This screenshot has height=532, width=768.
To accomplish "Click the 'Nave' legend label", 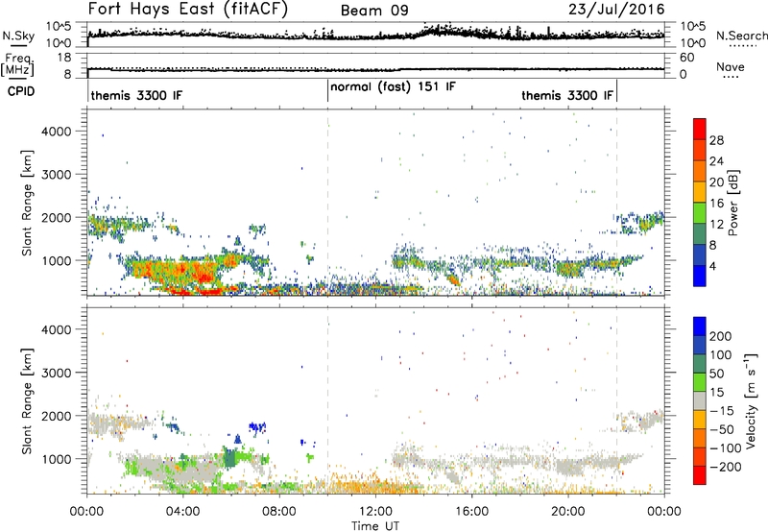I will point(731,67).
